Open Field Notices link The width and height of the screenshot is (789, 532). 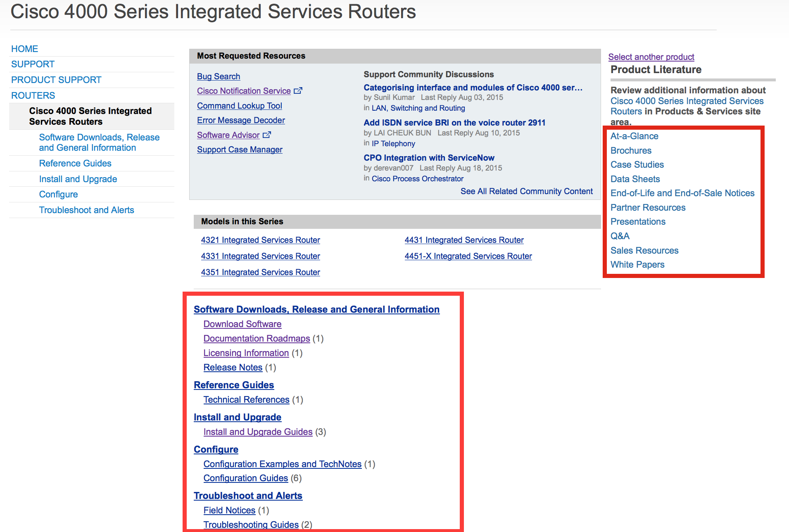click(x=229, y=511)
